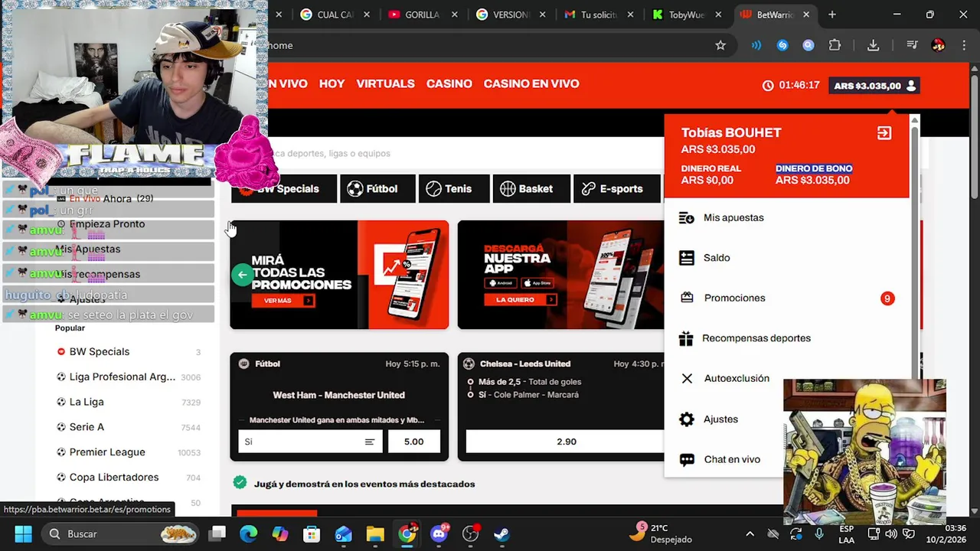Open the Descargá nuestra app banner

[x=561, y=275]
